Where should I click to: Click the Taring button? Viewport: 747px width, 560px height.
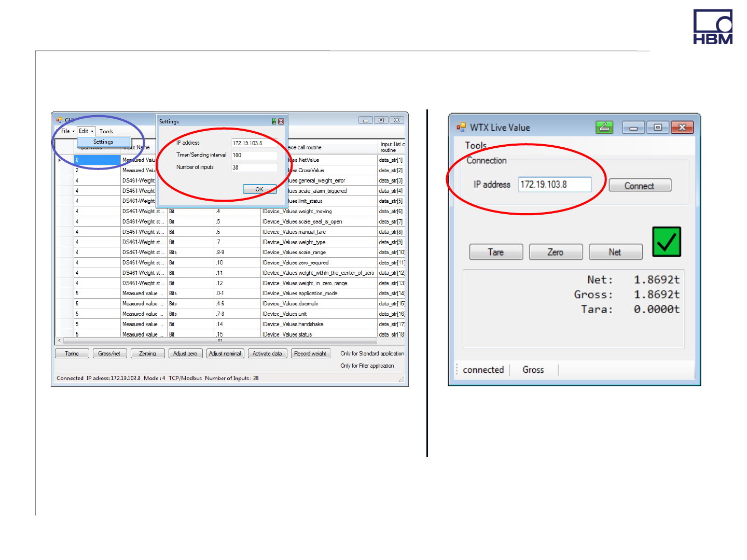(72, 354)
